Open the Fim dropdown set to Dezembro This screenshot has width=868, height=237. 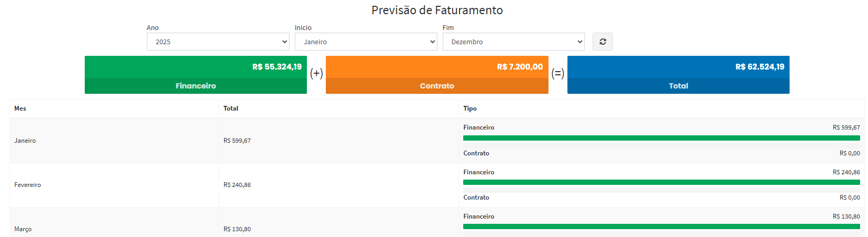tap(513, 42)
